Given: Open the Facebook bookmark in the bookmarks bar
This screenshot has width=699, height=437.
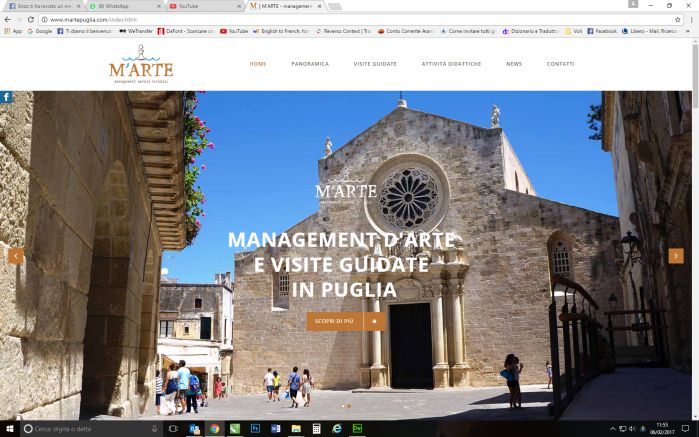Looking at the screenshot, I should (602, 31).
